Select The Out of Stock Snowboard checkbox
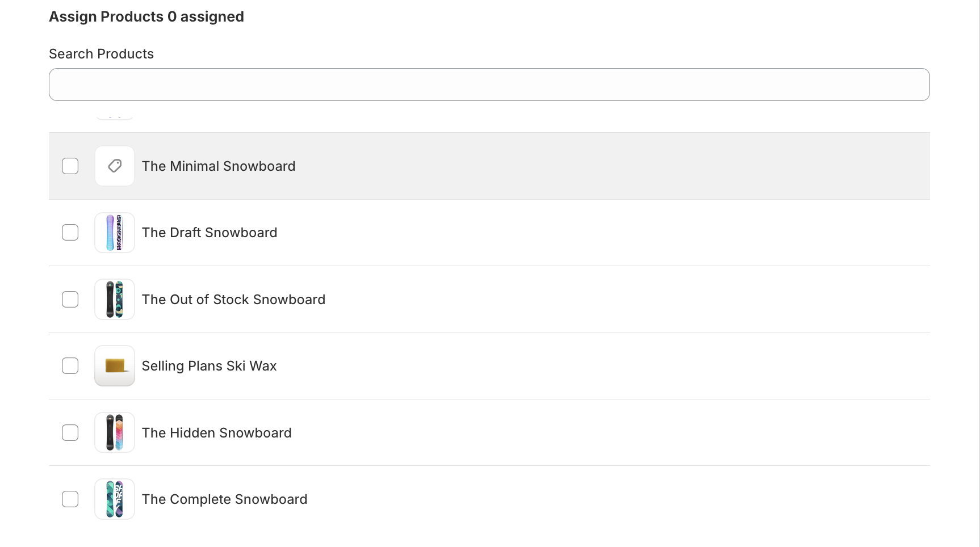Screen dimensions: 980x547 tap(70, 299)
